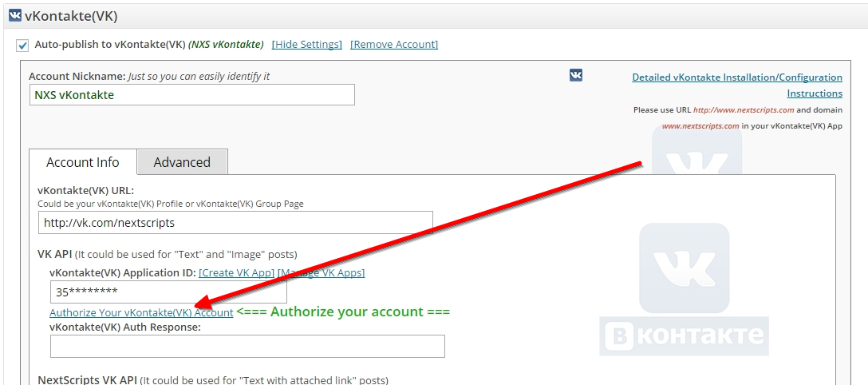Select the Account Info tab
This screenshot has height=385, width=868.
(82, 162)
